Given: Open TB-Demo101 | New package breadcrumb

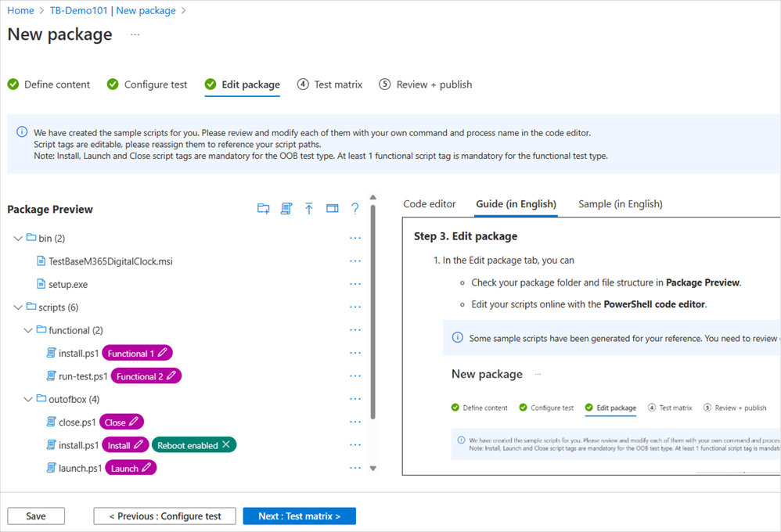Looking at the screenshot, I should pyautogui.click(x=113, y=10).
